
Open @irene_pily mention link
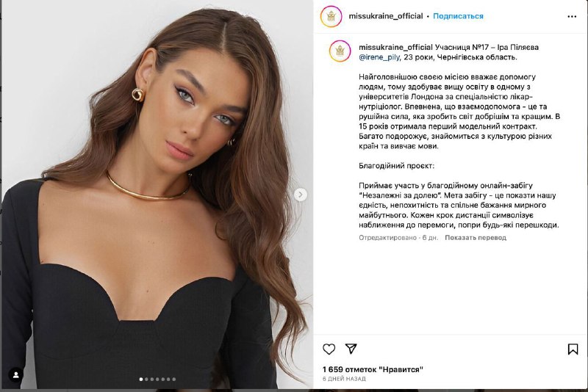379,57
